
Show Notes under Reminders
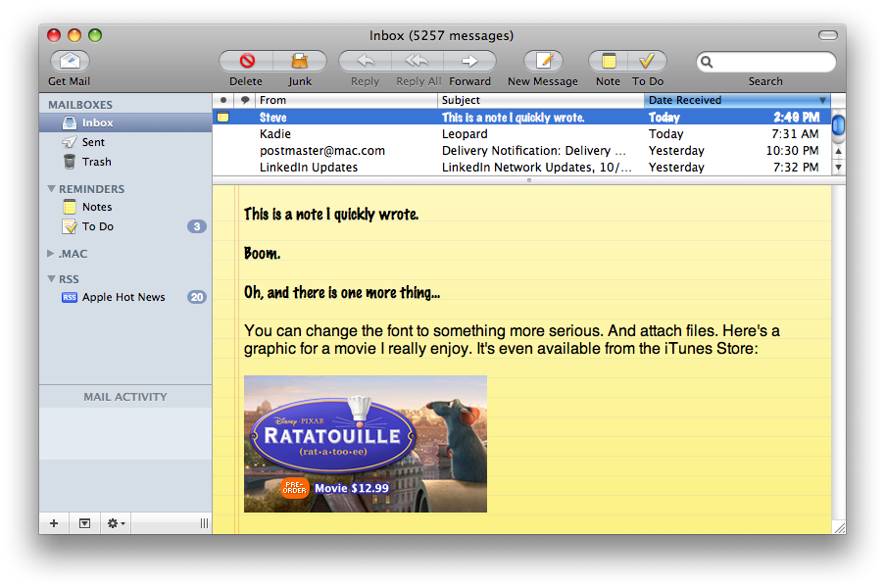point(125,207)
